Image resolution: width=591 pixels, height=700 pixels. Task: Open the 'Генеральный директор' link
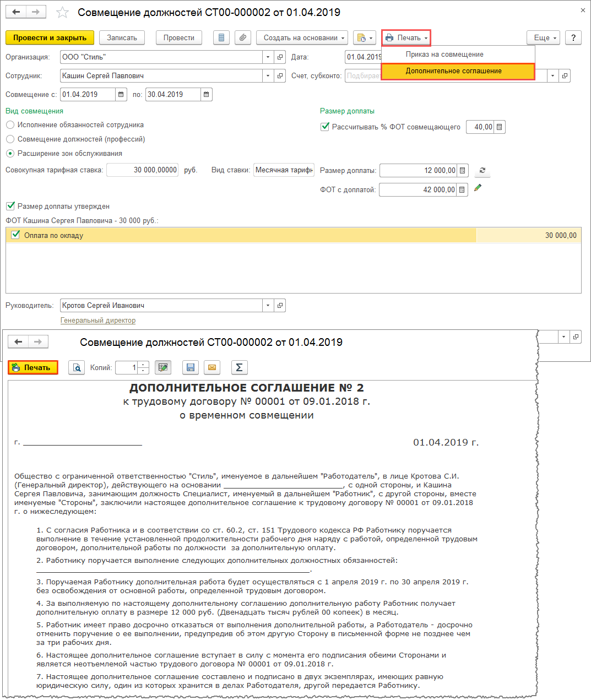click(x=98, y=321)
